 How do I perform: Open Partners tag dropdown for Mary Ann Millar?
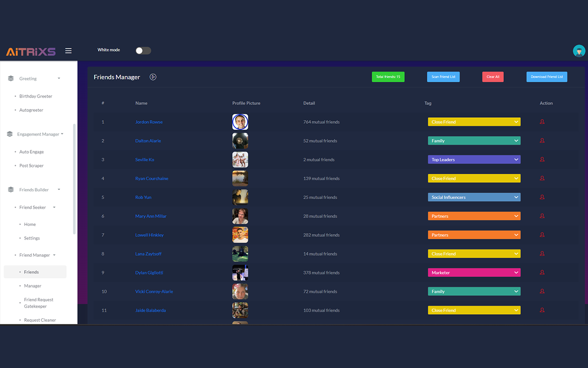coord(474,216)
